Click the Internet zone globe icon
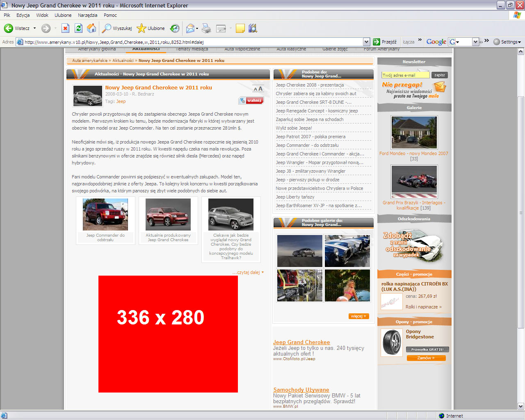The image size is (525, 420). click(441, 416)
